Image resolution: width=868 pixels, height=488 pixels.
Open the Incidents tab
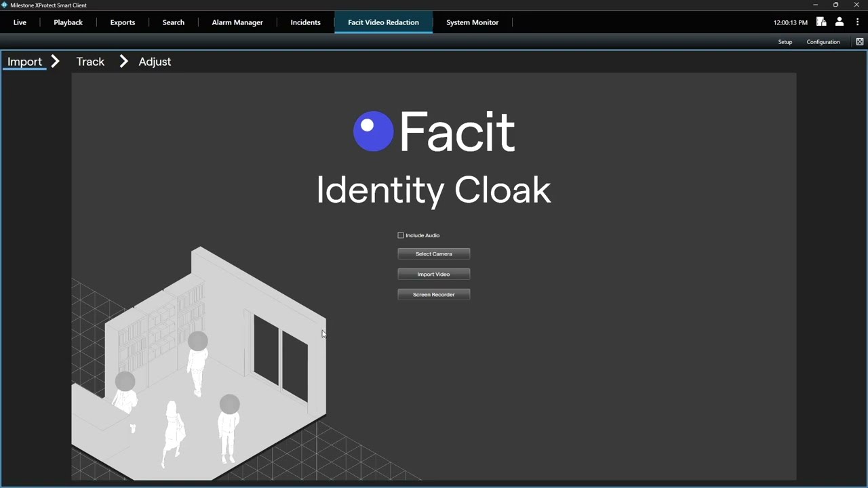click(306, 22)
